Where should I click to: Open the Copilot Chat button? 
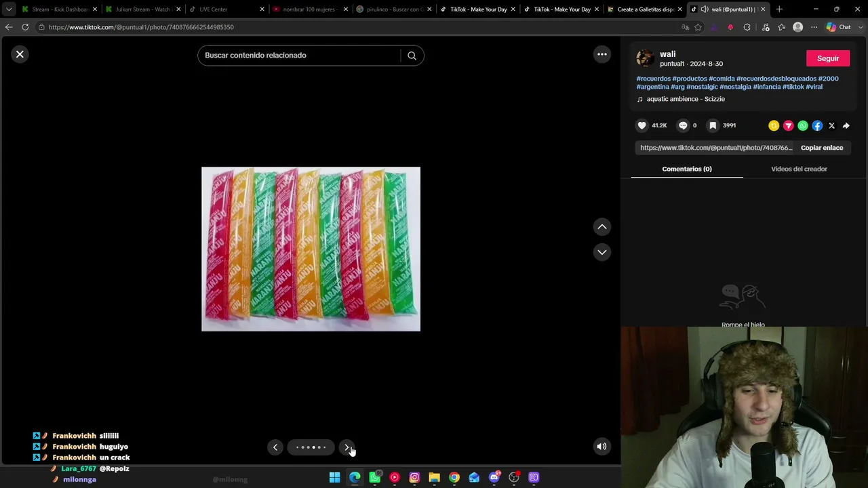[839, 27]
